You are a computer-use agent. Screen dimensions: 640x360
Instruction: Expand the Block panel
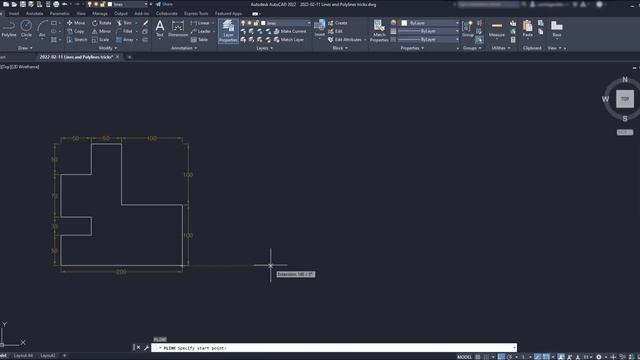(x=340, y=48)
